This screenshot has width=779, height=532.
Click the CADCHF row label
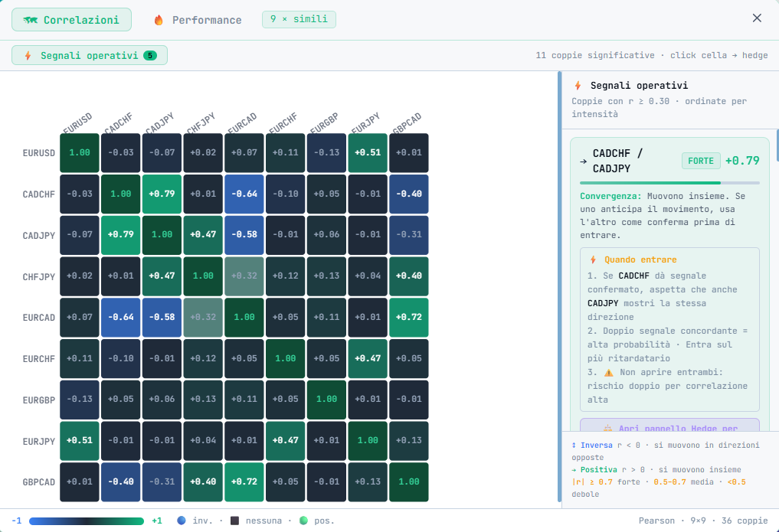click(x=39, y=194)
